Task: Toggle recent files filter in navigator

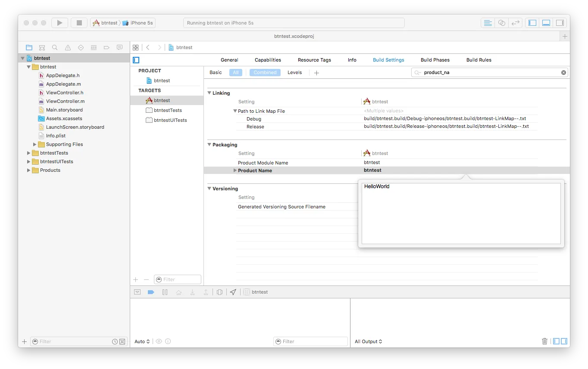Action: click(x=115, y=341)
